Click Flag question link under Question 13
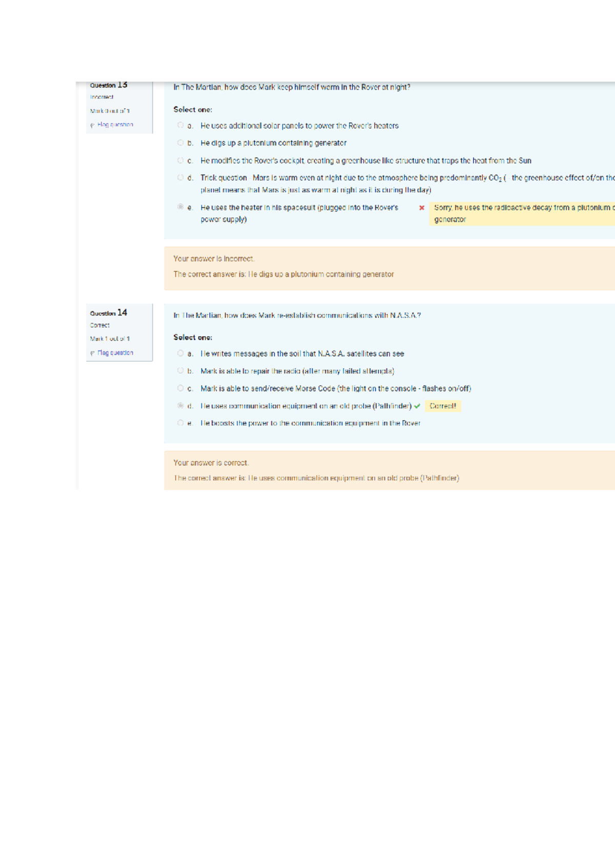The width and height of the screenshot is (615, 868). [x=115, y=125]
